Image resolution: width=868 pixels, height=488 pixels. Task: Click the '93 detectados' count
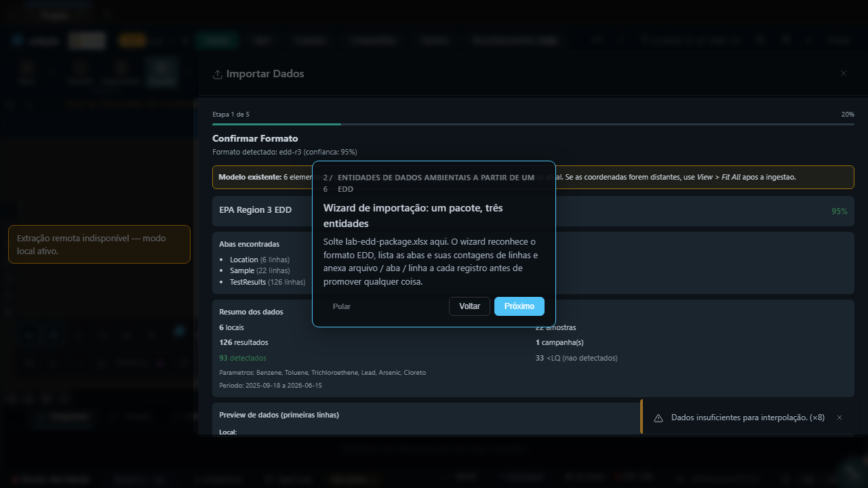pyautogui.click(x=243, y=358)
